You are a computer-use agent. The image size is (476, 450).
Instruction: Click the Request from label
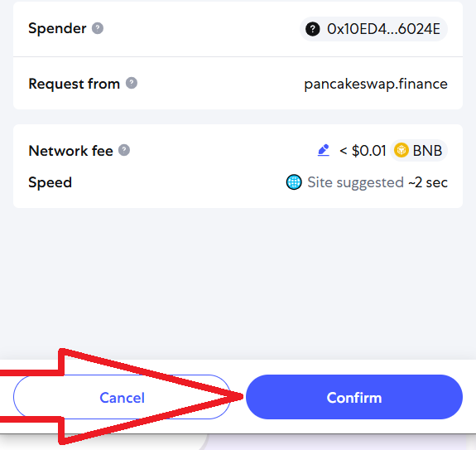pyautogui.click(x=74, y=84)
